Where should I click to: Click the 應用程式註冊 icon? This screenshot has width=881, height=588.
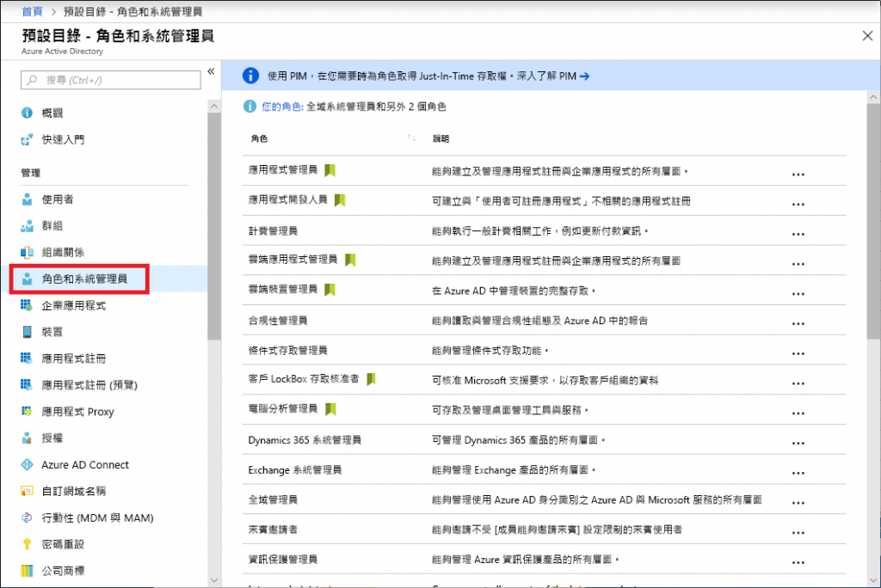[27, 358]
